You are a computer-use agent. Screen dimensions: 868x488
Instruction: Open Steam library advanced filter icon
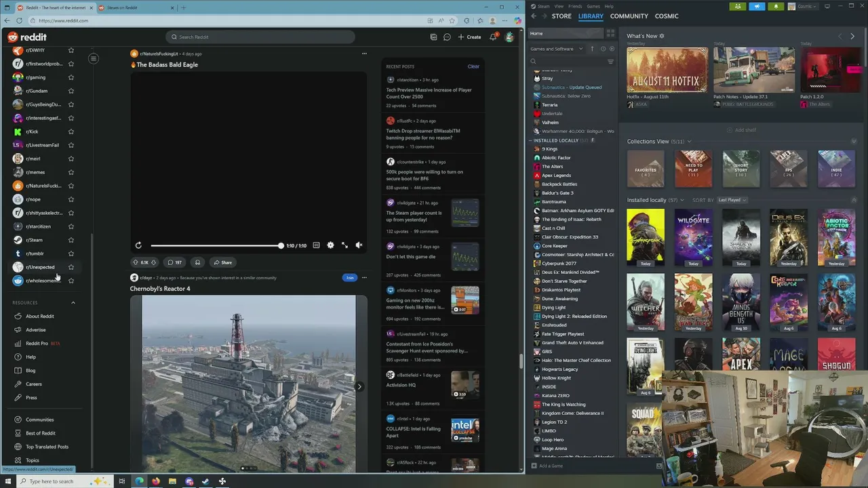[610, 62]
